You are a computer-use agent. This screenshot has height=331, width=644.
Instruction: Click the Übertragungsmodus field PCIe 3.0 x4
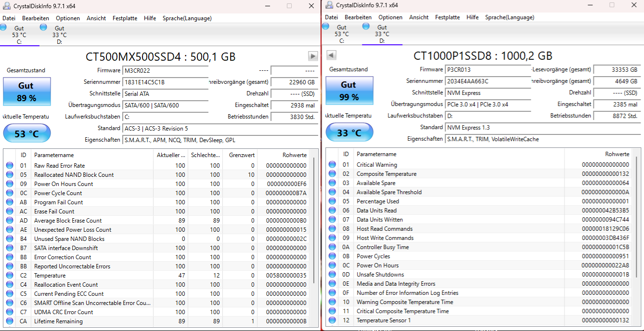pos(488,104)
